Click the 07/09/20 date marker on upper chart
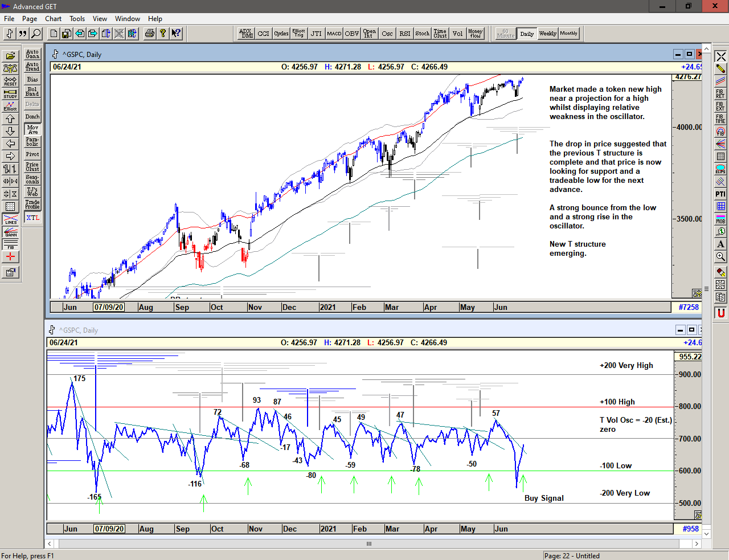The height and width of the screenshot is (560, 729). click(109, 307)
